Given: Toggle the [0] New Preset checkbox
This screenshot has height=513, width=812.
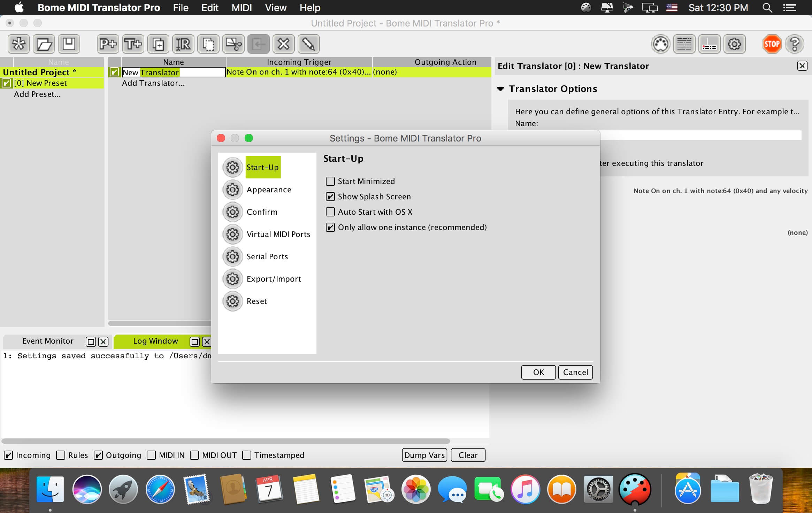Looking at the screenshot, I should (x=6, y=83).
